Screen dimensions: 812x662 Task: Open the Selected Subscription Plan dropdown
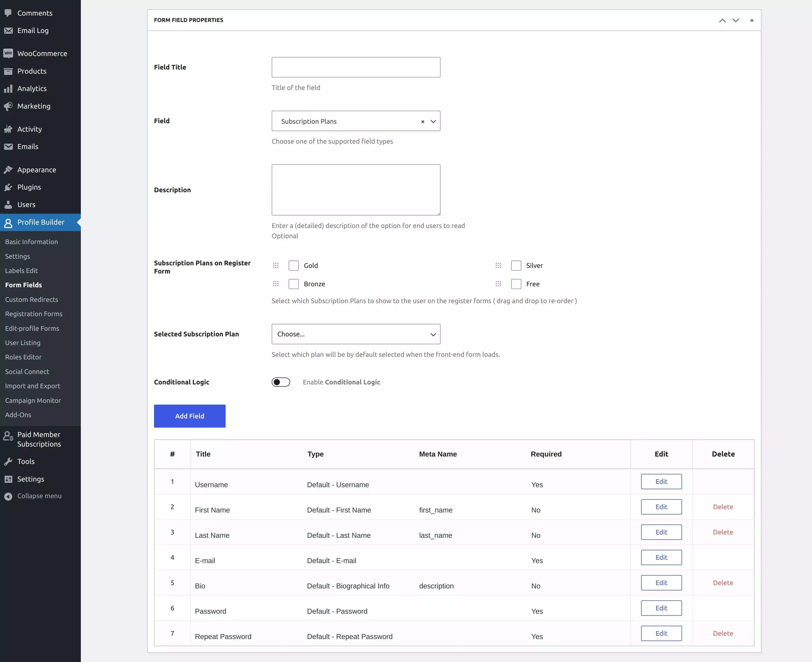(356, 334)
